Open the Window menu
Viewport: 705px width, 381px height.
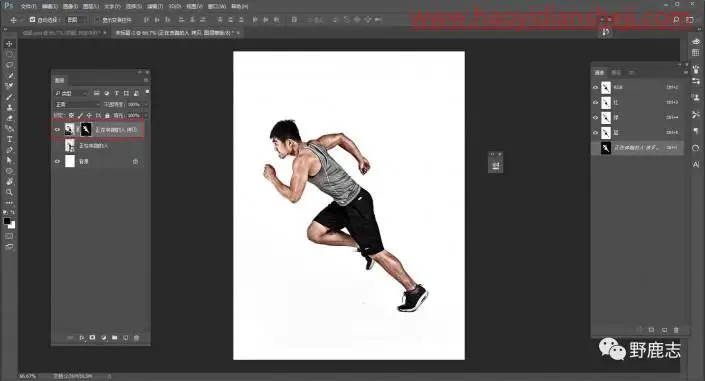click(217, 6)
